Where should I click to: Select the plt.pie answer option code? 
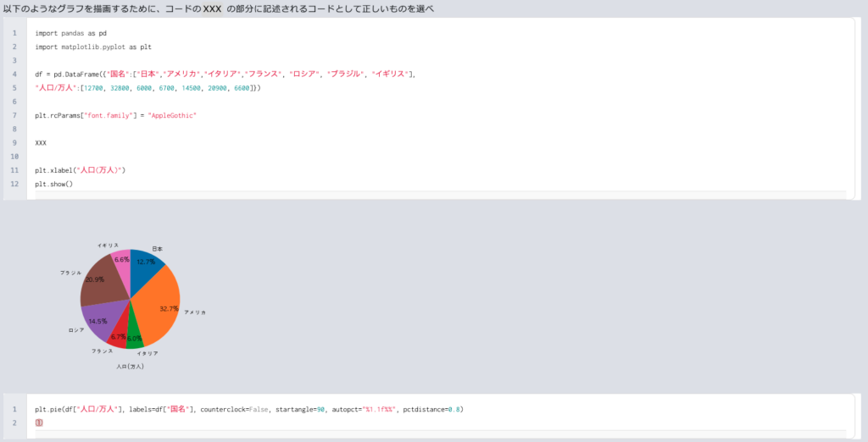pos(249,409)
